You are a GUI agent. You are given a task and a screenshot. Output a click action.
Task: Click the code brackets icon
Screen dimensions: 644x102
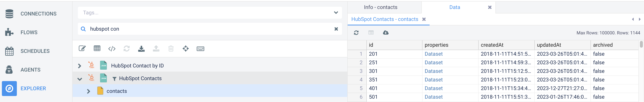pyautogui.click(x=112, y=49)
